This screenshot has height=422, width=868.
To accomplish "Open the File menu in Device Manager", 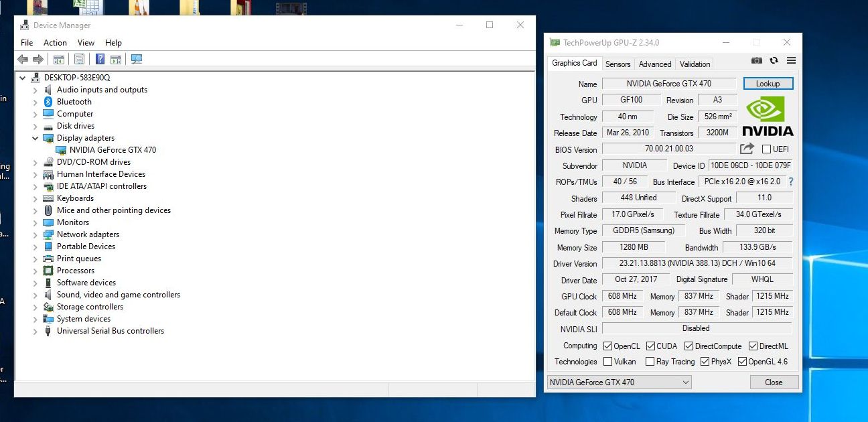I will (27, 43).
